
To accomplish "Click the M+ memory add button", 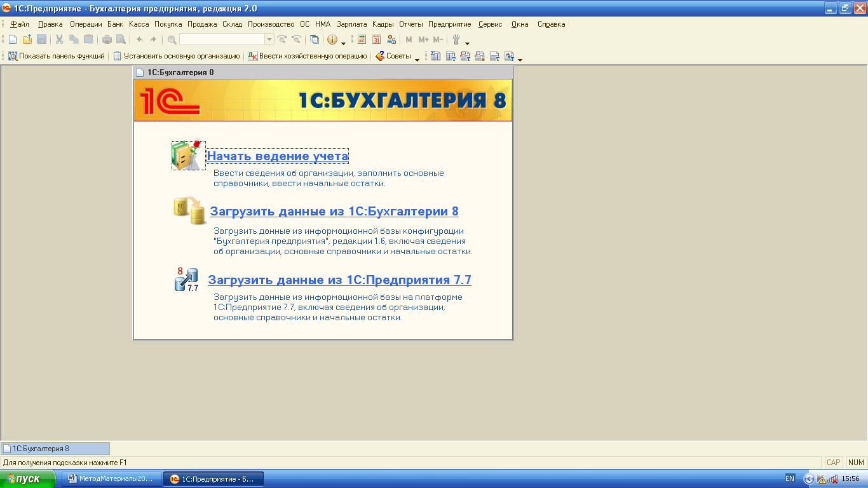I will (x=424, y=39).
